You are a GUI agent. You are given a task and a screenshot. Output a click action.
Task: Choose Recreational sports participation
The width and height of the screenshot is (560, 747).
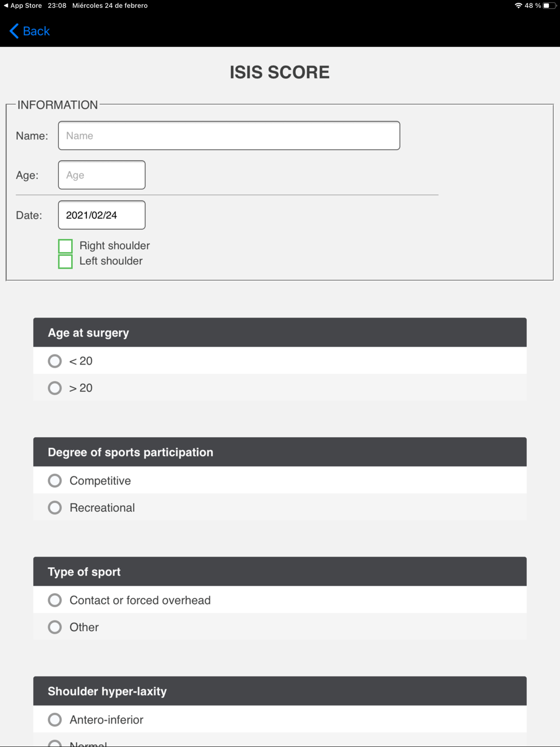[55, 508]
